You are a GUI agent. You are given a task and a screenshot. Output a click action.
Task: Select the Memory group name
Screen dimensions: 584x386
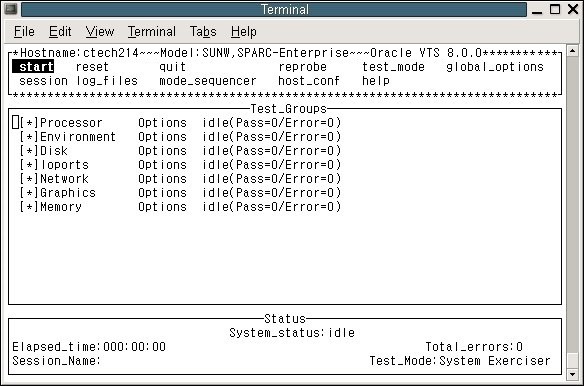61,207
